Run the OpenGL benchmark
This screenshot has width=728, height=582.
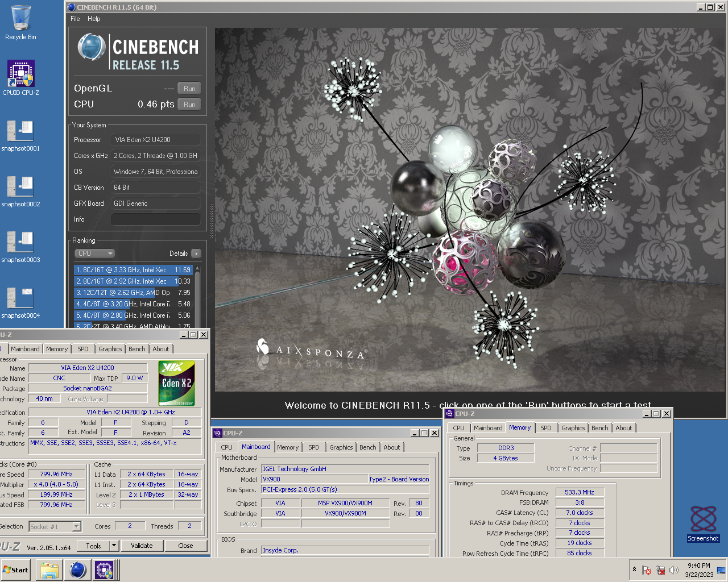pos(189,89)
